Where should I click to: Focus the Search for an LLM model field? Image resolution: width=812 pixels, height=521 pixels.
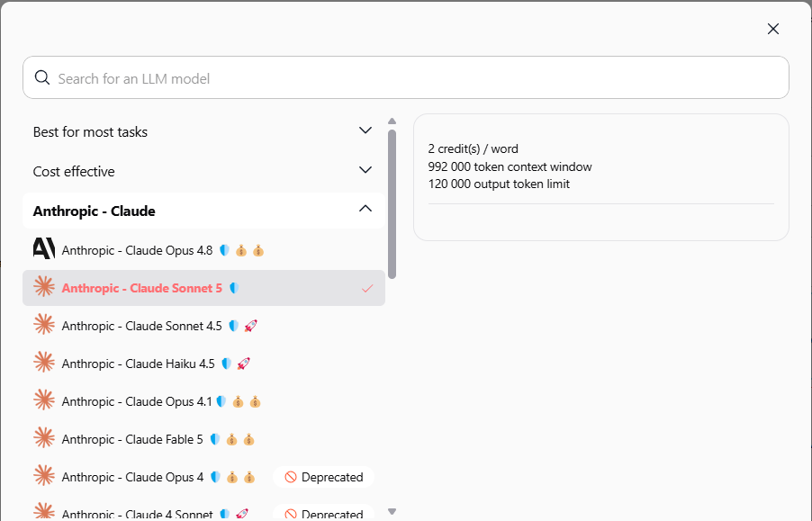[406, 77]
